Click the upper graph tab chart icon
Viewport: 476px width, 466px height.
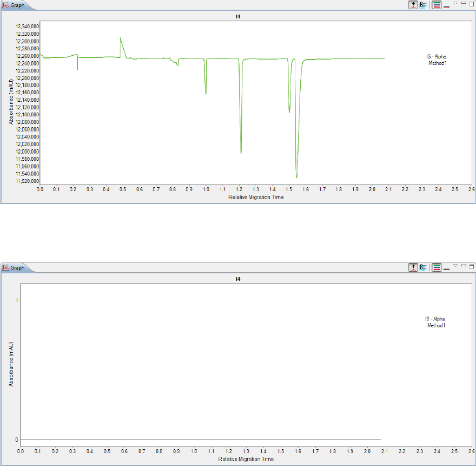(5, 5)
